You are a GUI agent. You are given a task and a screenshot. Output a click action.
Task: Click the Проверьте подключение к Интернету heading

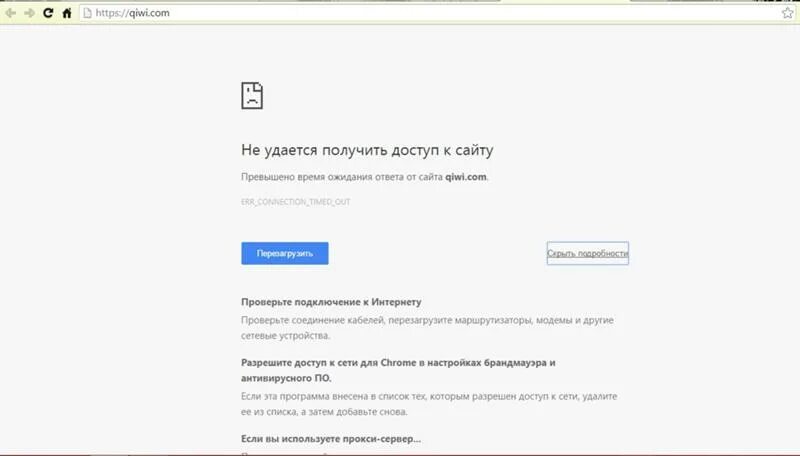[x=331, y=302]
